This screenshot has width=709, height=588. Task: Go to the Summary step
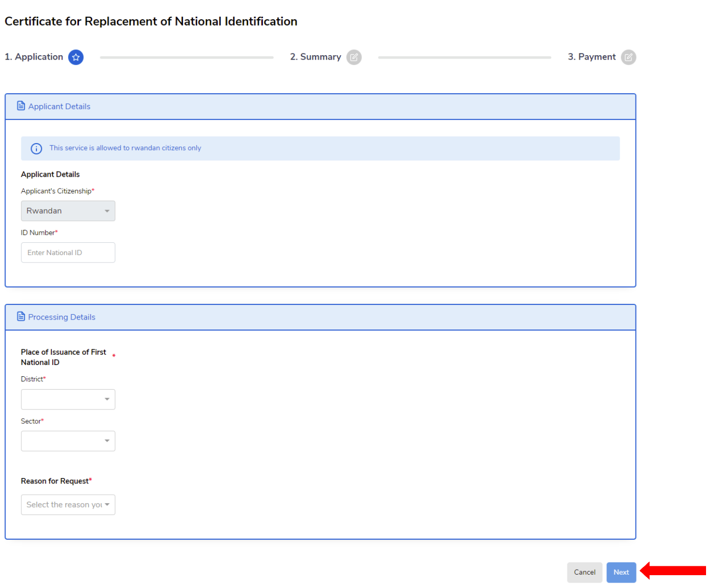click(x=315, y=57)
